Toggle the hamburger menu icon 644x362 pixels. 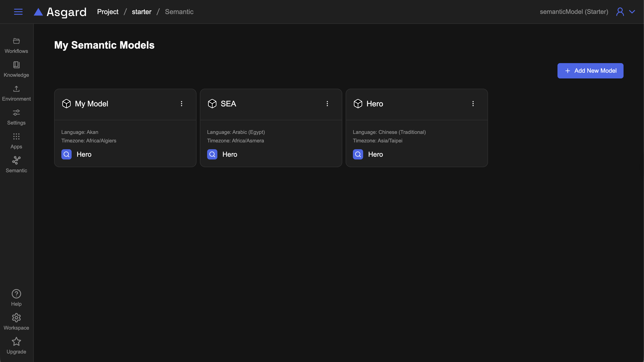(x=18, y=12)
